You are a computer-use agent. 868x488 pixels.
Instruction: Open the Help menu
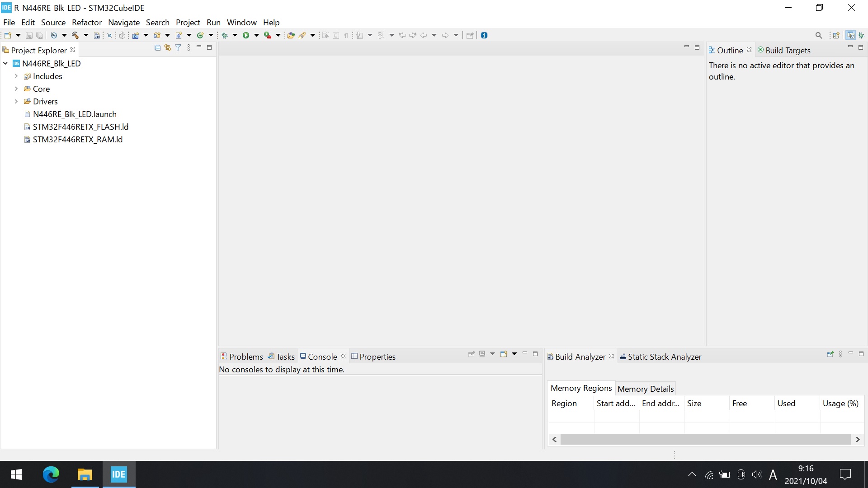(271, 22)
